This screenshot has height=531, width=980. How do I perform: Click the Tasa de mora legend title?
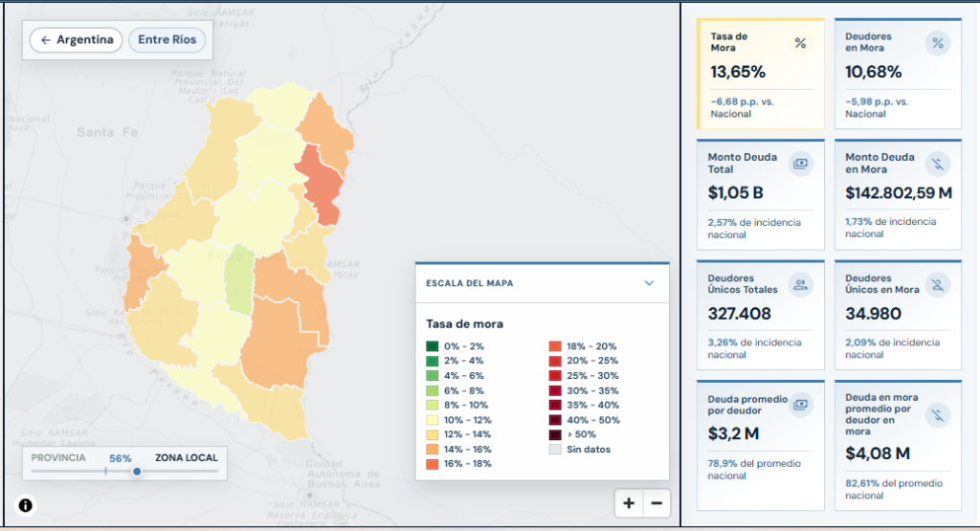pos(464,324)
